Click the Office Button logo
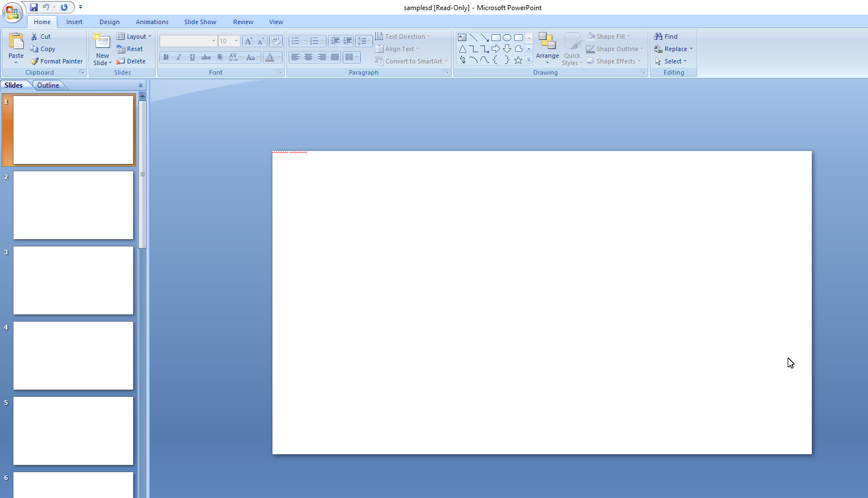Image resolution: width=868 pixels, height=498 pixels. (12, 12)
